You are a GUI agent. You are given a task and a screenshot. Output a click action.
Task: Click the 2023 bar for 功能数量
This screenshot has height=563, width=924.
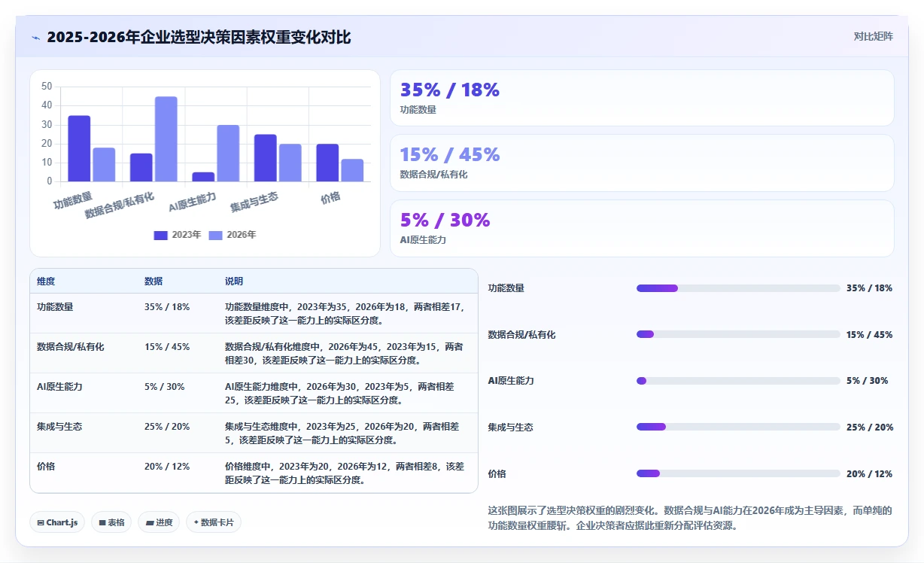[79, 148]
